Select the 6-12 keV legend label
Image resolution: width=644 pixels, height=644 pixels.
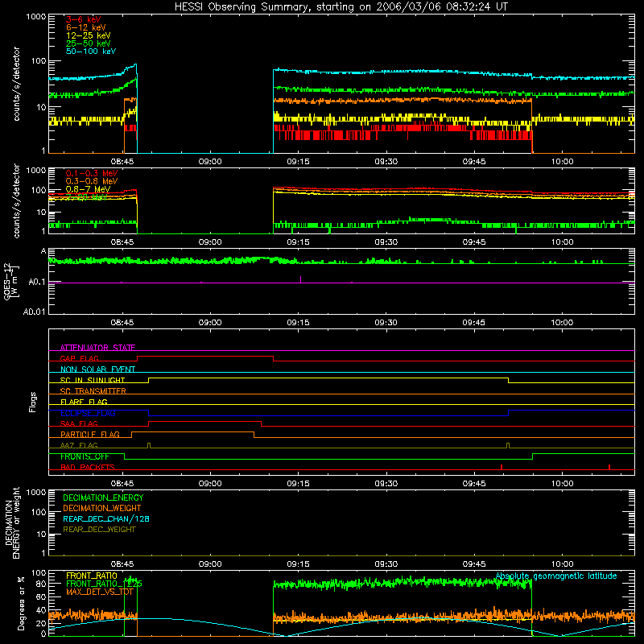(86, 27)
